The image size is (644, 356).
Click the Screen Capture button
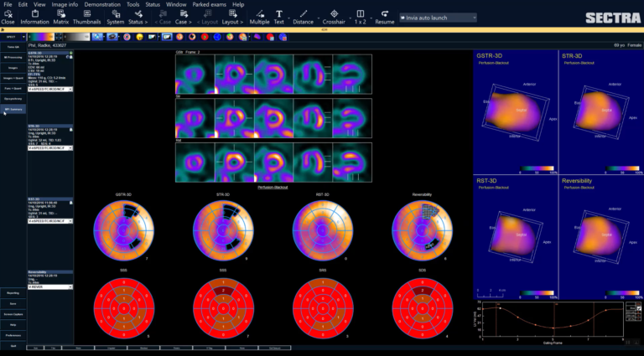[x=13, y=313]
